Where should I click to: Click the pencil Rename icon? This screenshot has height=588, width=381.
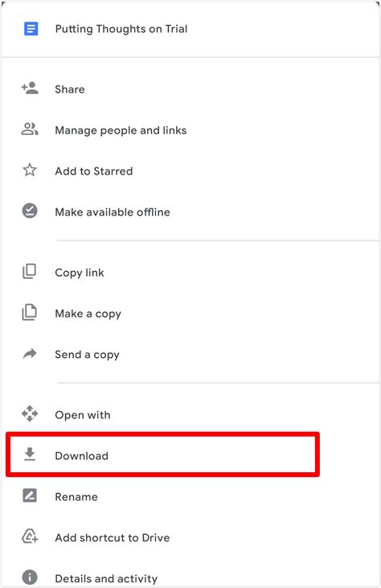(x=30, y=495)
